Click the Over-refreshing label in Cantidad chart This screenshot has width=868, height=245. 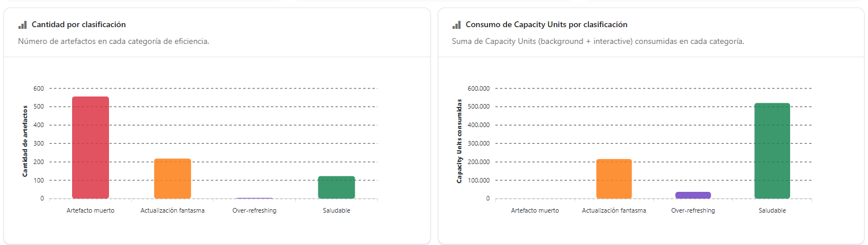click(254, 210)
